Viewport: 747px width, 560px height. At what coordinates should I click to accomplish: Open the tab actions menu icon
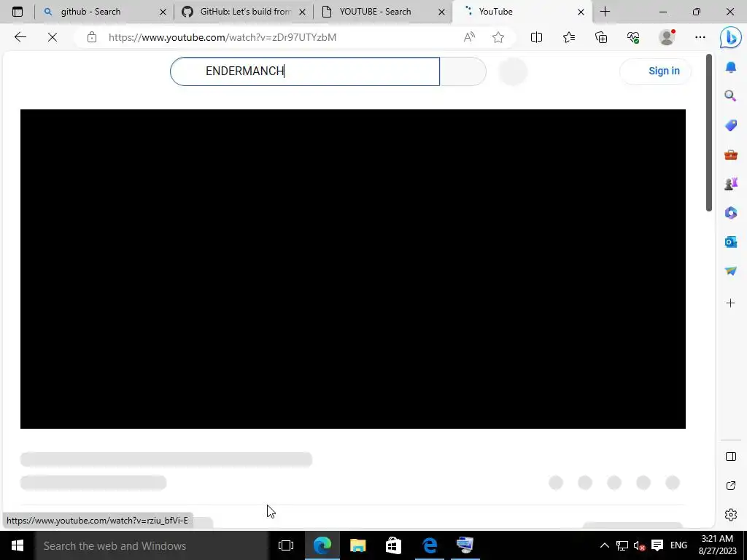point(18,12)
